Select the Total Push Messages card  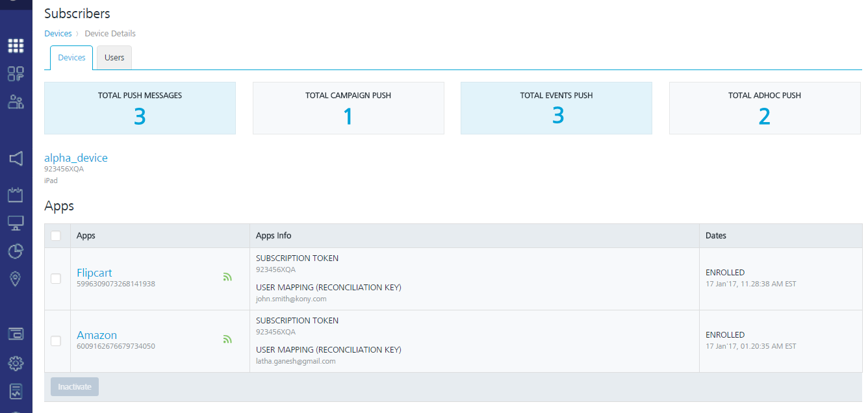tap(140, 108)
